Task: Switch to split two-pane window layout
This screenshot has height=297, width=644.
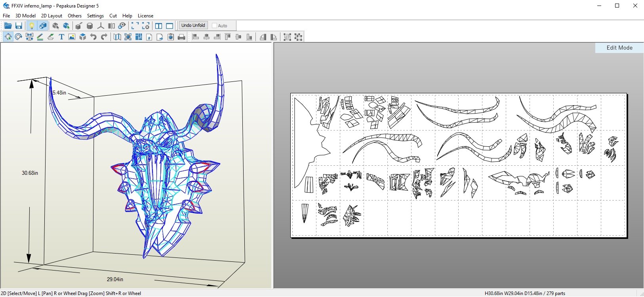Action: click(x=159, y=26)
